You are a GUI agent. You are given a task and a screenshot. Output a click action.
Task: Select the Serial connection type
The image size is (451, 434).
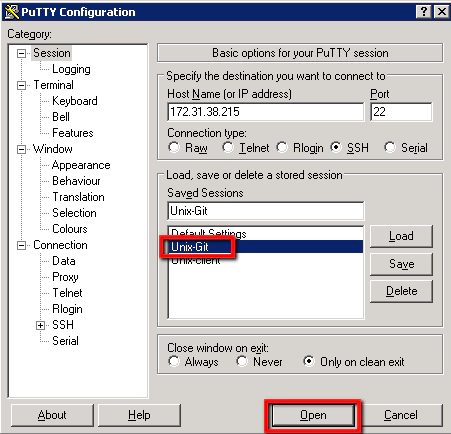[390, 147]
